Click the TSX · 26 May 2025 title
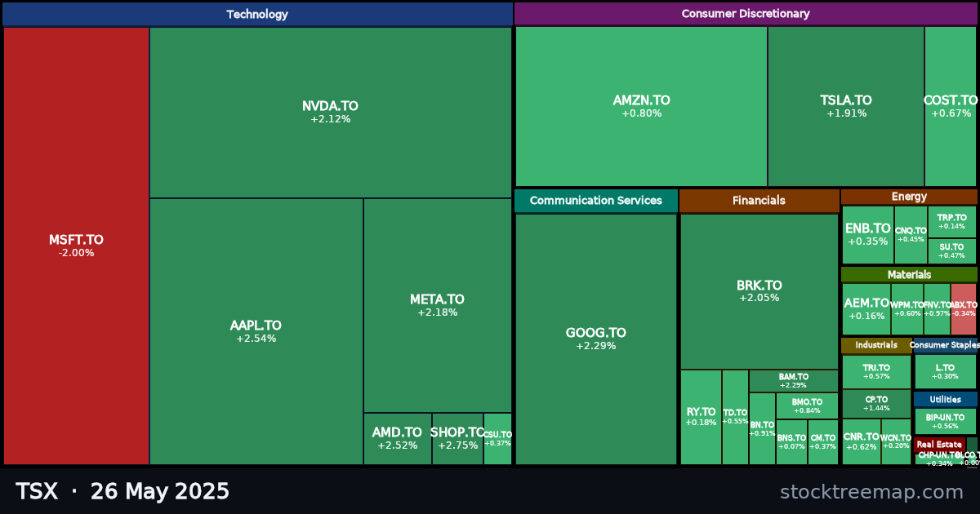 (x=122, y=492)
